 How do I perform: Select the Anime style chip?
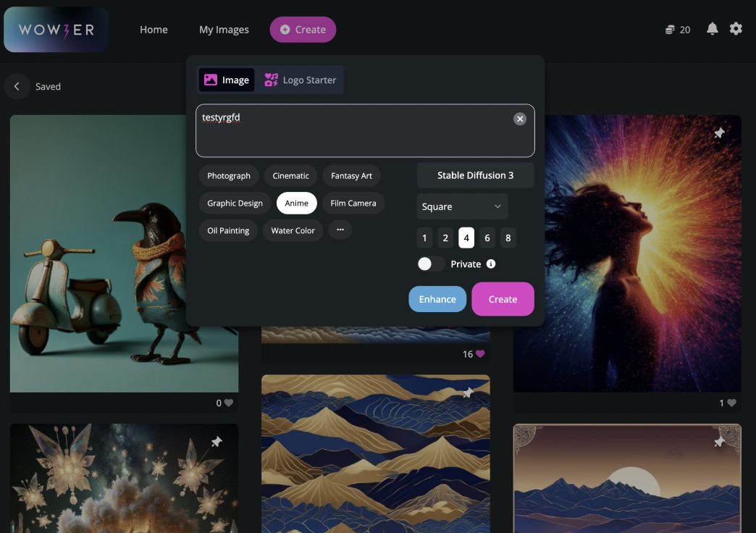[296, 203]
